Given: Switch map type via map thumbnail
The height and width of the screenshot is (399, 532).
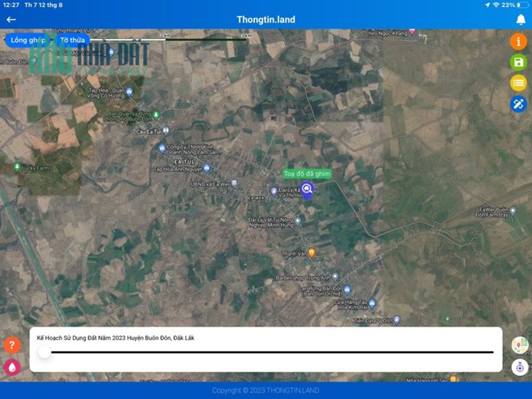Looking at the screenshot, I should tap(520, 345).
